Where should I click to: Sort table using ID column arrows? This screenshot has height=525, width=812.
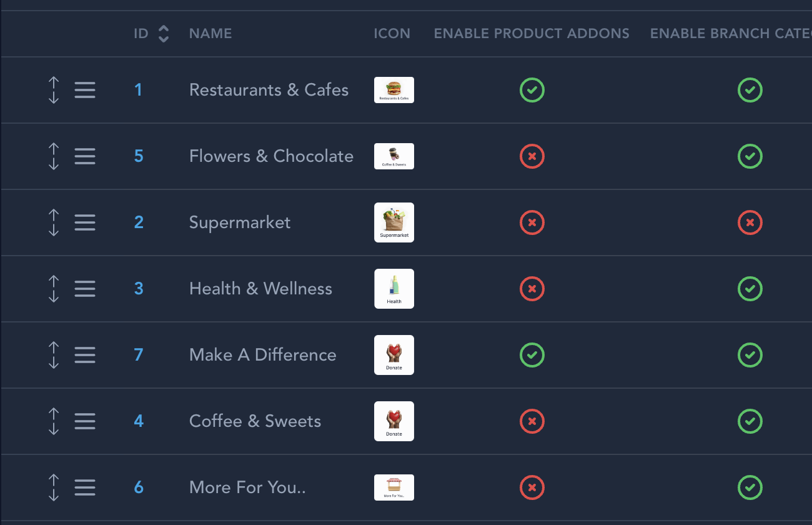coord(164,34)
